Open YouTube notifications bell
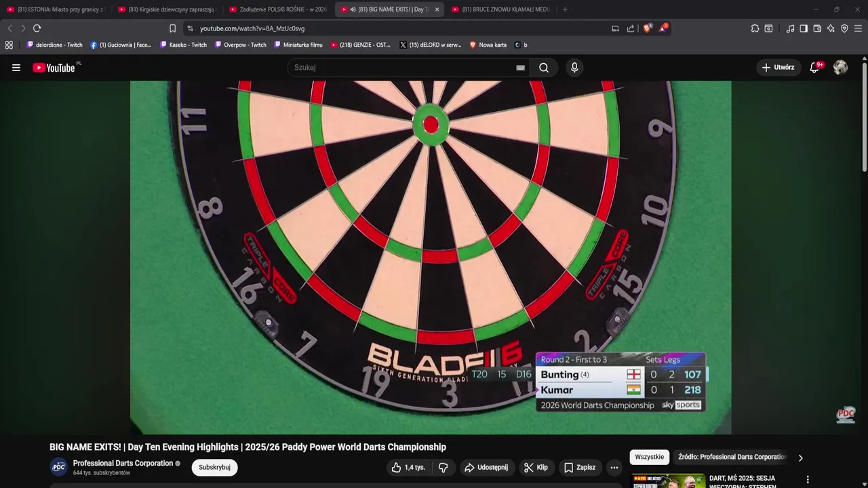 [815, 67]
